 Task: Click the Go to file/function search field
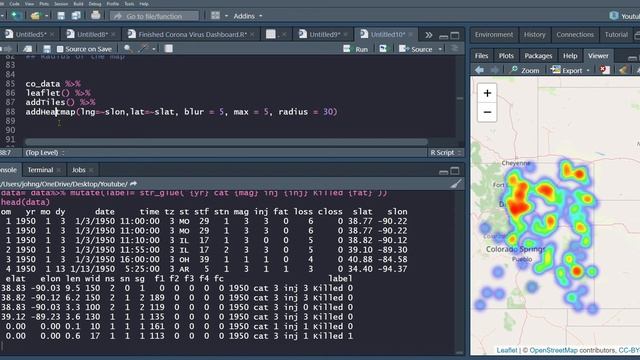click(x=154, y=16)
